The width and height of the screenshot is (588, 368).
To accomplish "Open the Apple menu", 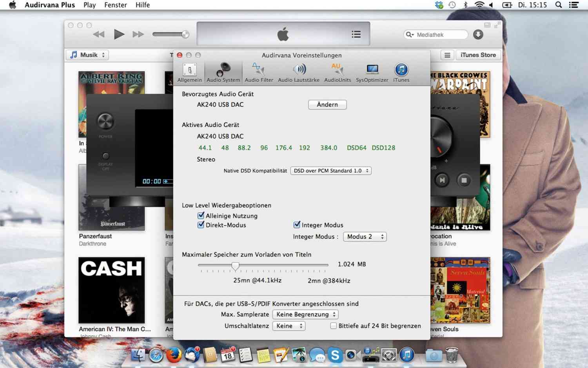I will point(13,5).
